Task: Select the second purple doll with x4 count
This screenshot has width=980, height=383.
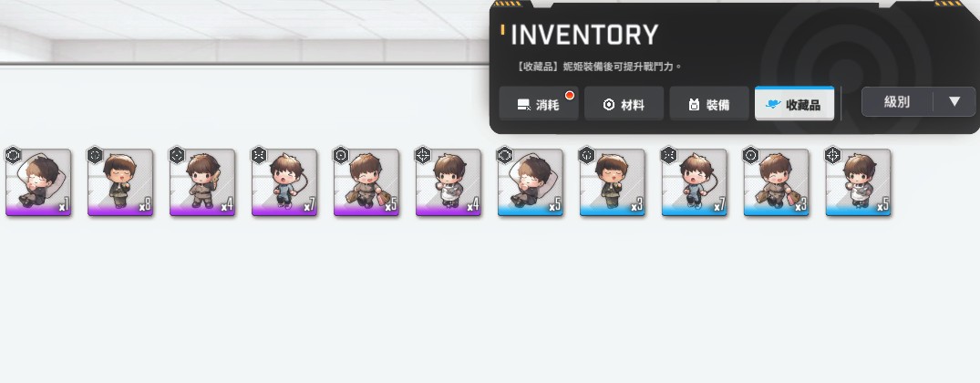Action: (449, 182)
